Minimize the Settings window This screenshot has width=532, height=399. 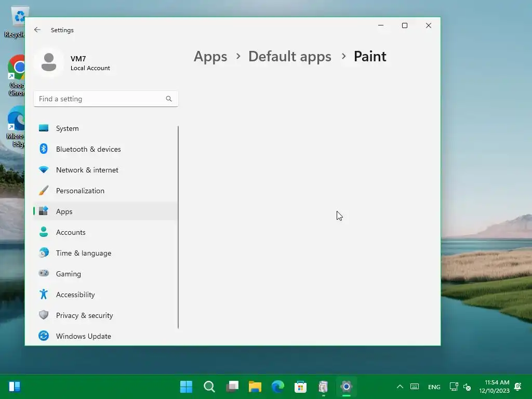pyautogui.click(x=381, y=25)
